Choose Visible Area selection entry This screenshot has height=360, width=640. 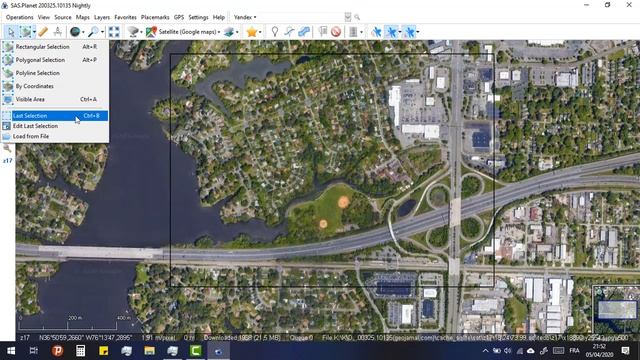pos(55,99)
